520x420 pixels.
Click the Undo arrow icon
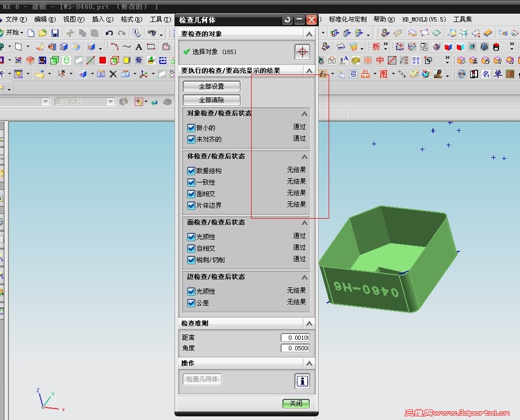click(109, 33)
